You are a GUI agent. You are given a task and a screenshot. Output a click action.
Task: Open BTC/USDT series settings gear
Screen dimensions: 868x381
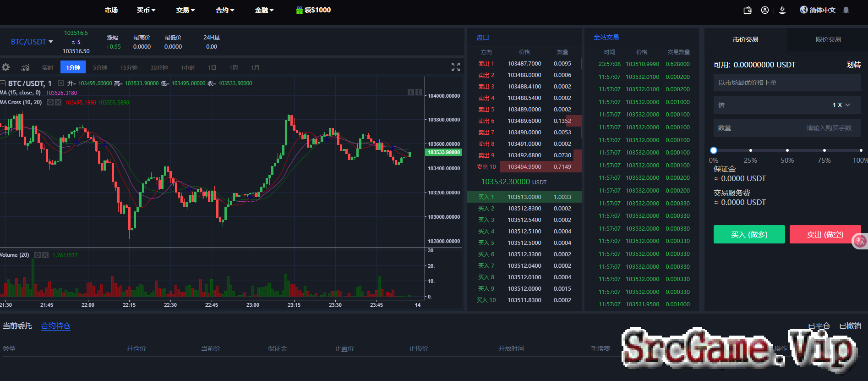click(x=60, y=83)
